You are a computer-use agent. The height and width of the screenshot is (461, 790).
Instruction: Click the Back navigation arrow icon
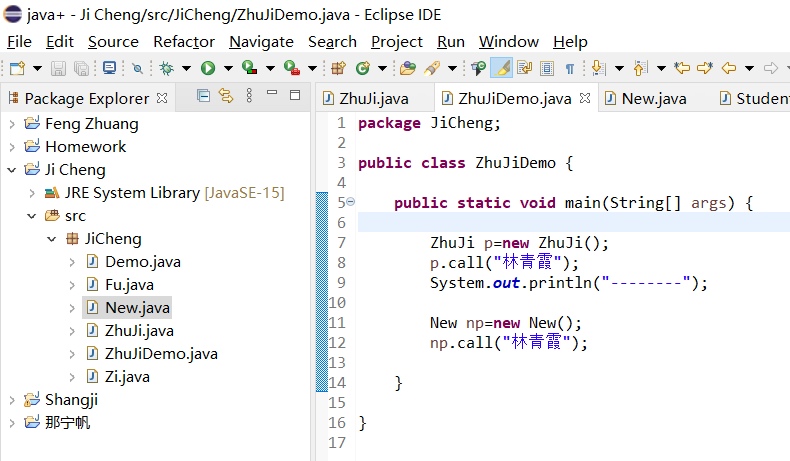(x=729, y=68)
